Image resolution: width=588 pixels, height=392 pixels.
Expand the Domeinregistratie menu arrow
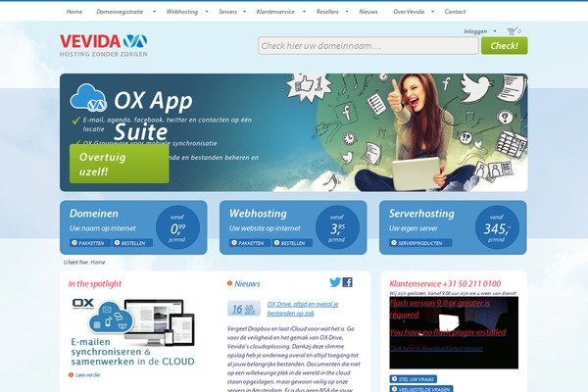[x=154, y=12]
